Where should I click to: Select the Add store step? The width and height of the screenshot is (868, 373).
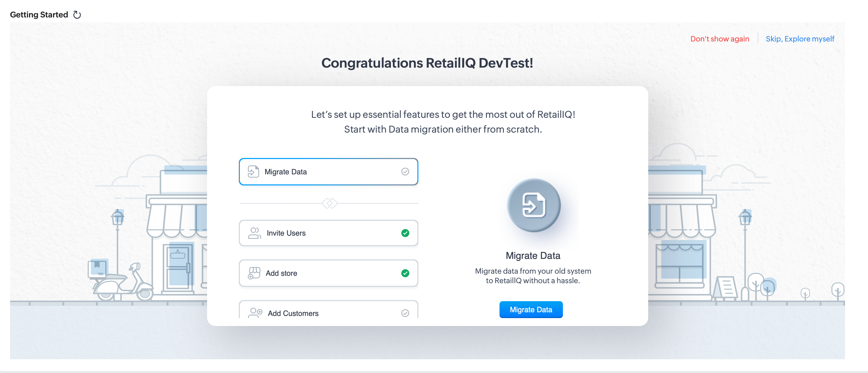(329, 273)
